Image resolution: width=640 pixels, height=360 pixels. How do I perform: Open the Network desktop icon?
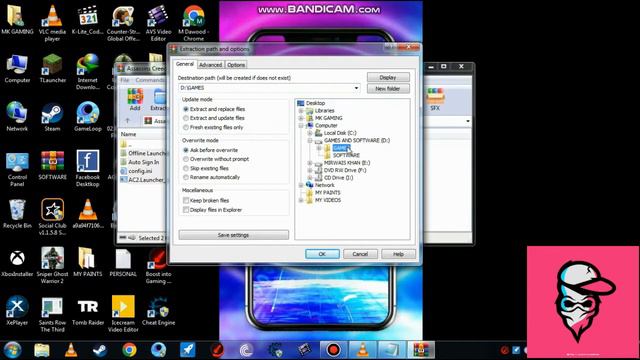coord(17,117)
